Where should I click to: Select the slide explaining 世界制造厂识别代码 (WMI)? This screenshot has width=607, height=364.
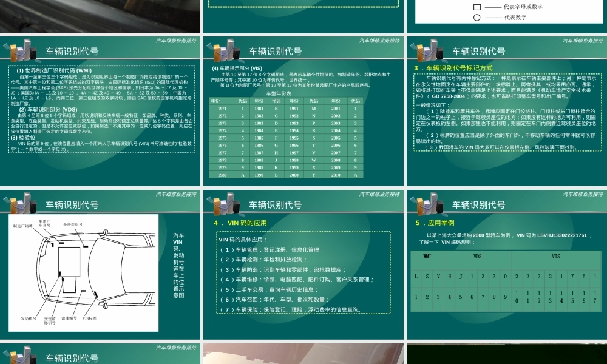(100, 111)
